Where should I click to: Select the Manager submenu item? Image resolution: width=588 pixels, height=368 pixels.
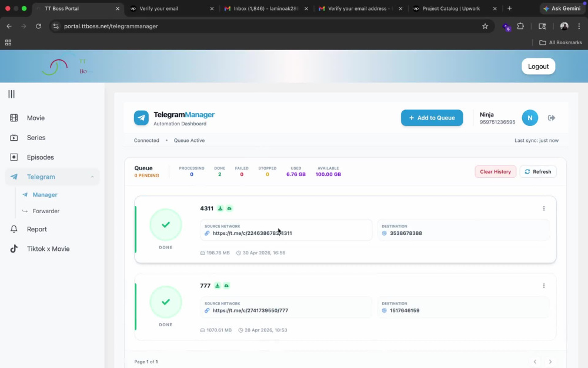tap(45, 194)
